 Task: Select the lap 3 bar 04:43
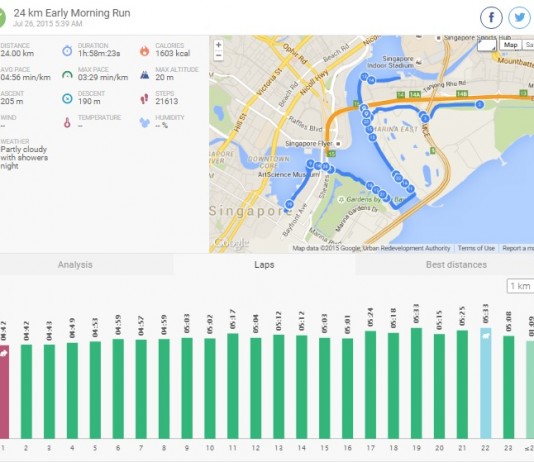click(49, 392)
